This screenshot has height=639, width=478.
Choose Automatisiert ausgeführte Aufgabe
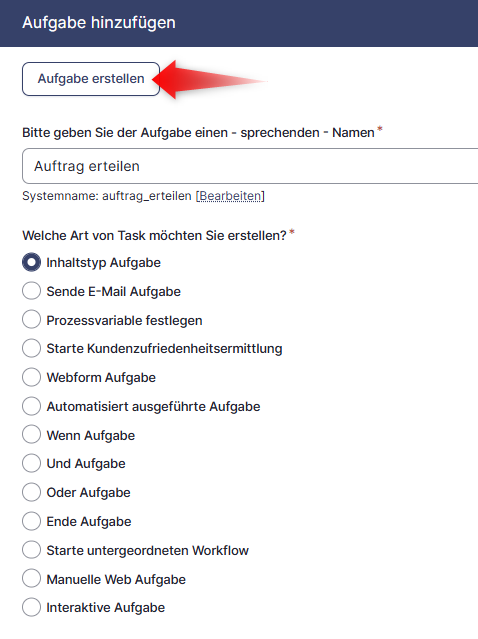[31, 406]
